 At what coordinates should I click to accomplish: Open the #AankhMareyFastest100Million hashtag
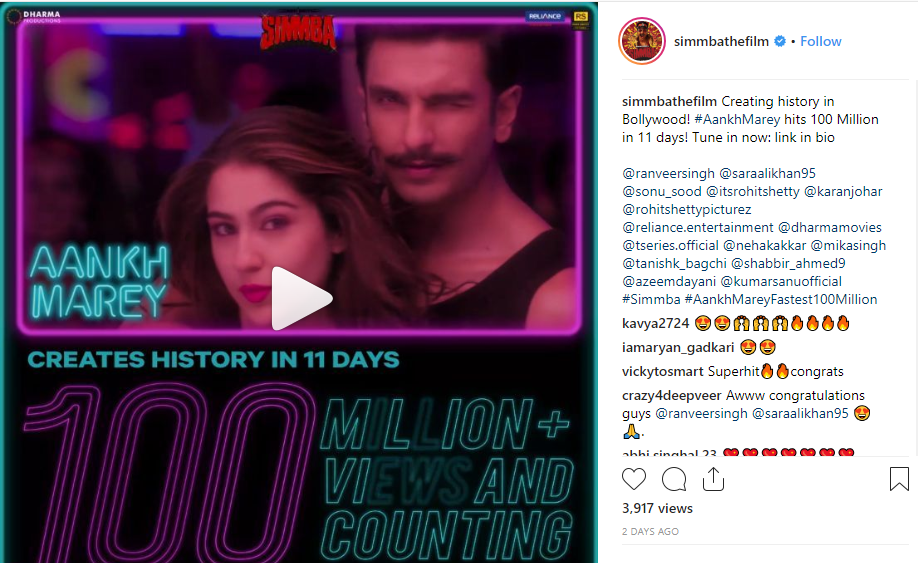[781, 299]
